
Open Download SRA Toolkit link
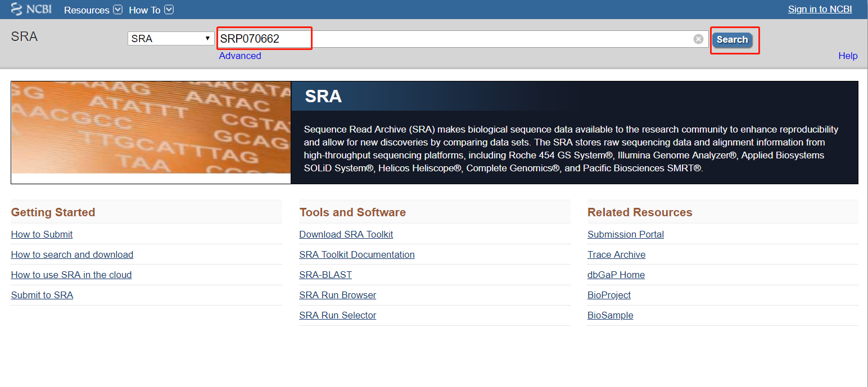pos(346,234)
